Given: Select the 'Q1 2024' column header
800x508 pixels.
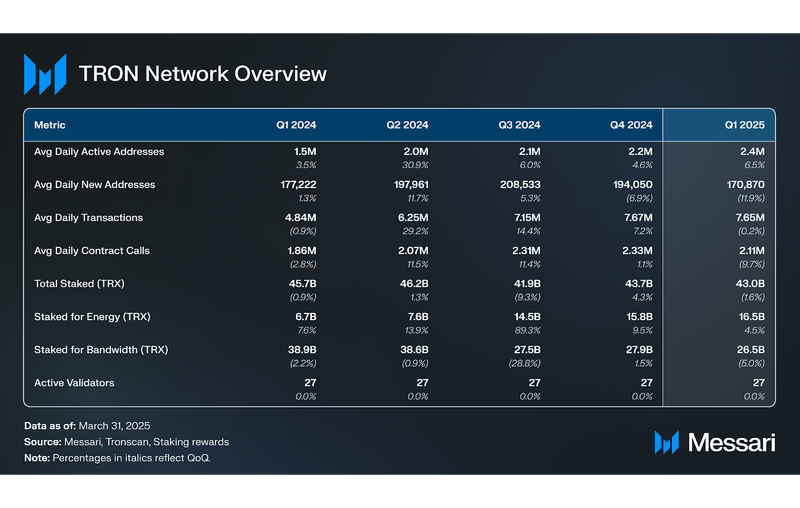Looking at the screenshot, I should pyautogui.click(x=296, y=125).
